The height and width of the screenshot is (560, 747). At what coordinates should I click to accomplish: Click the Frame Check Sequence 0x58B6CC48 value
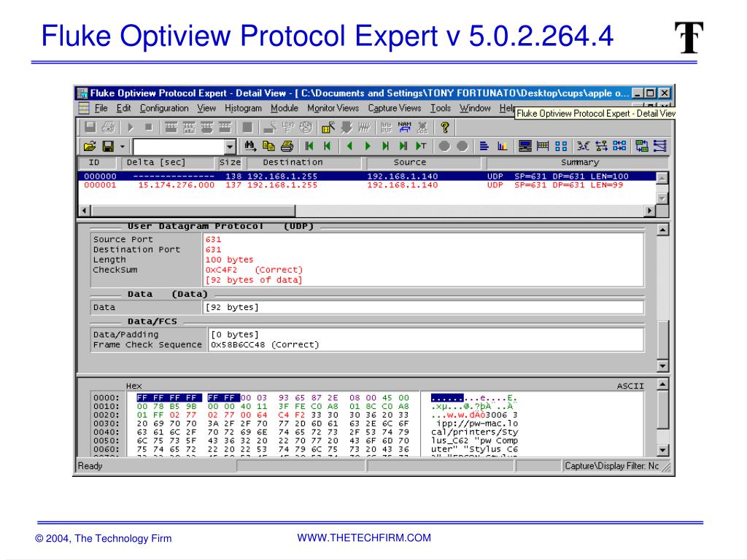pos(265,345)
